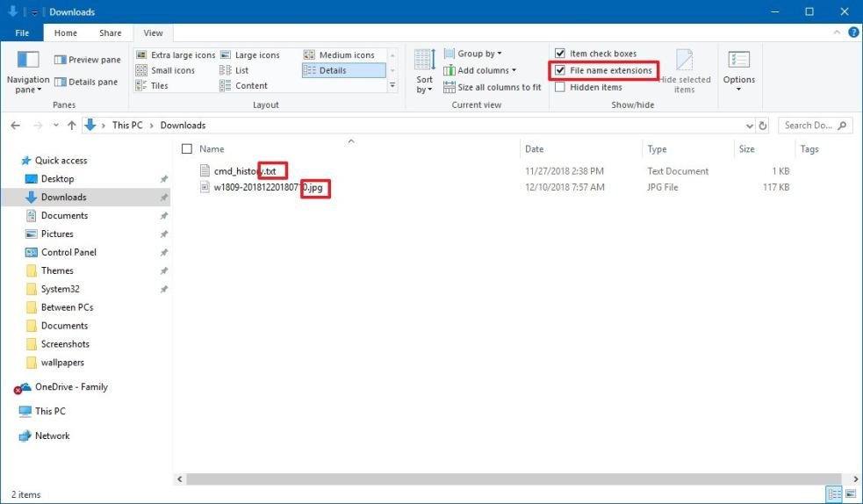Viewport: 863px width, 504px height.
Task: Expand the Group by dropdown
Action: 473,54
